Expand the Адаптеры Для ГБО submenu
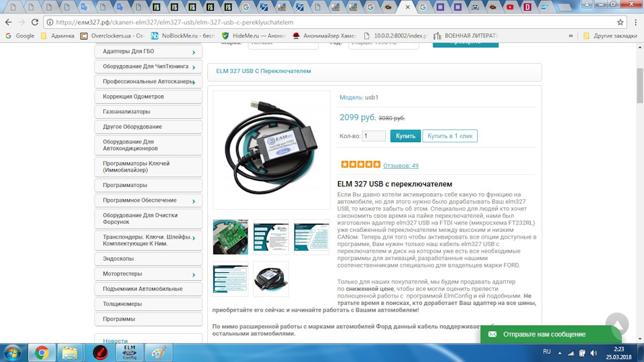 point(194,52)
